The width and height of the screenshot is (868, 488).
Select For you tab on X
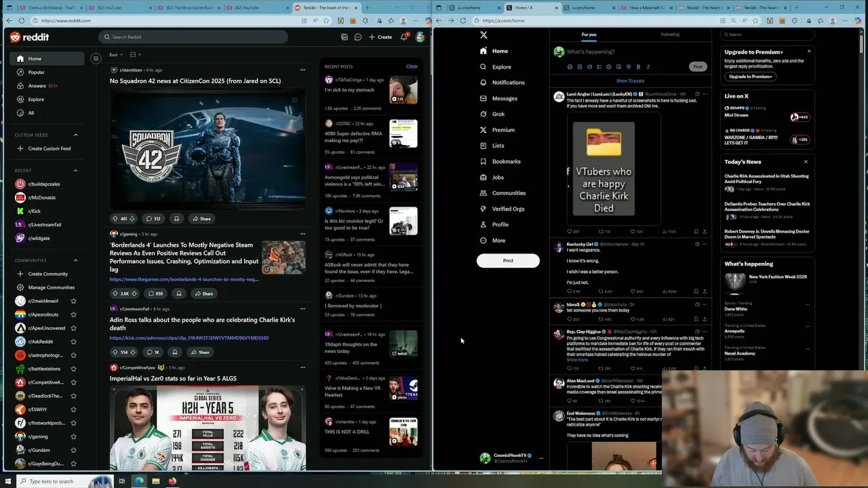pyautogui.click(x=589, y=35)
